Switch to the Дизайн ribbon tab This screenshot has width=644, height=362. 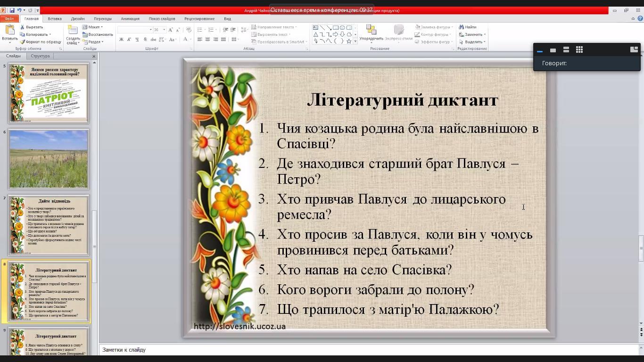78,19
